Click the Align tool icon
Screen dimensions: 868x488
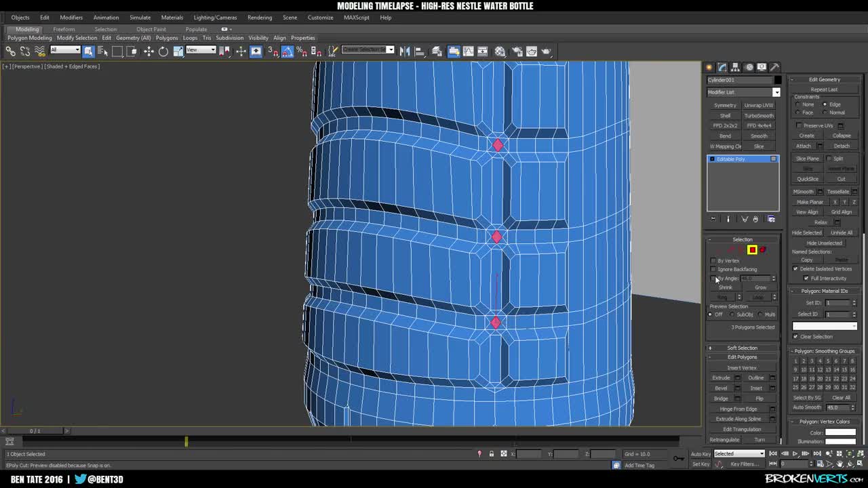[x=420, y=52]
